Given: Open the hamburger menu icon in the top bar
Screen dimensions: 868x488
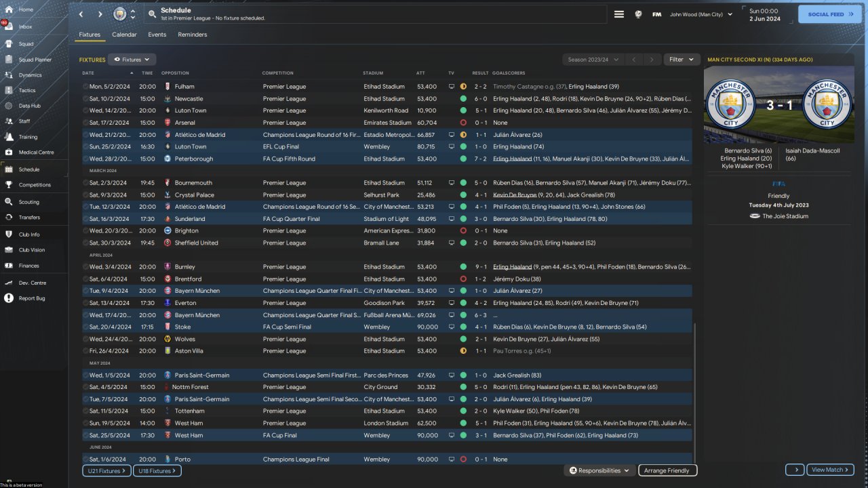Looking at the screenshot, I should point(619,14).
